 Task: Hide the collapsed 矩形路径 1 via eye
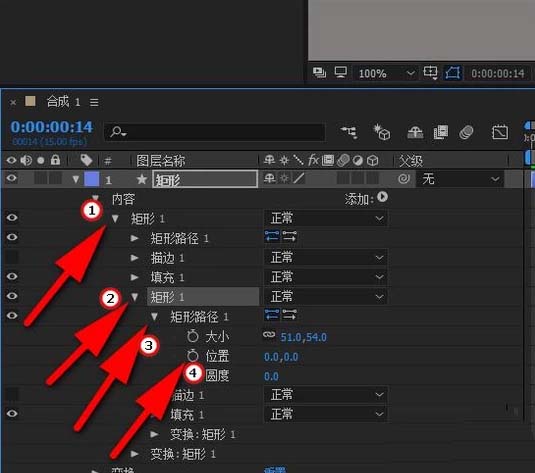pyautogui.click(x=12, y=237)
